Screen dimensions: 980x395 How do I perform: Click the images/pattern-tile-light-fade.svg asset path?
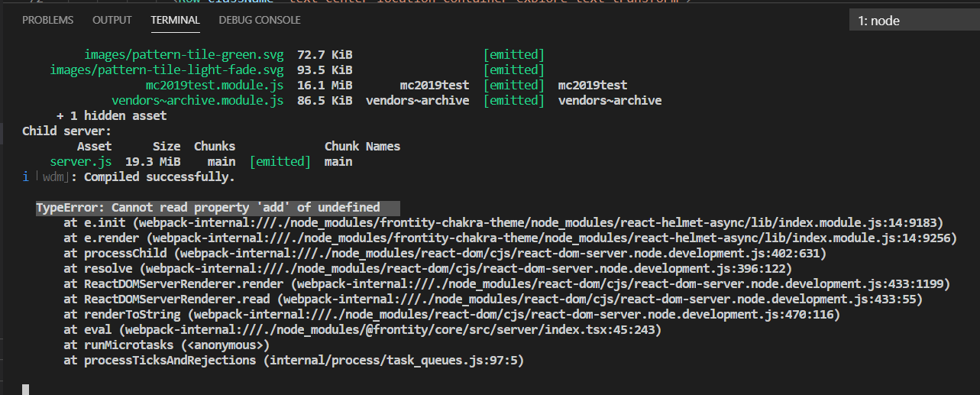click(x=167, y=70)
